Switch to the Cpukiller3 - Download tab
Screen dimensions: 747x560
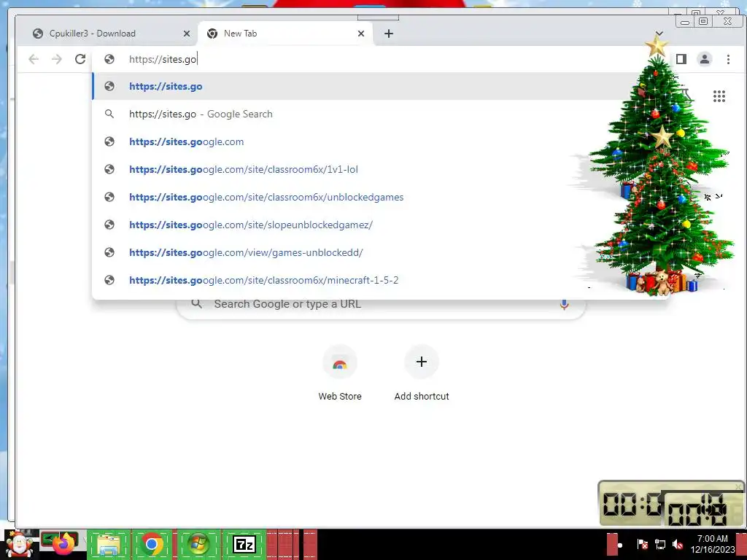tap(109, 34)
